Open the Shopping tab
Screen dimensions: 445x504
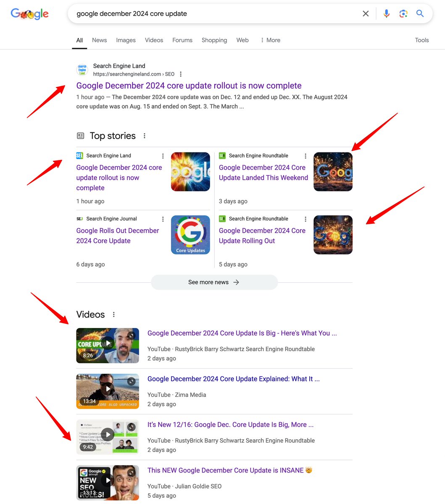(214, 40)
